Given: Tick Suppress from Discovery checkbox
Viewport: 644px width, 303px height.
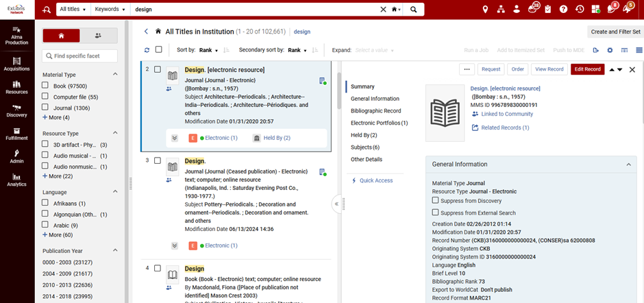Looking at the screenshot, I should pyautogui.click(x=435, y=200).
